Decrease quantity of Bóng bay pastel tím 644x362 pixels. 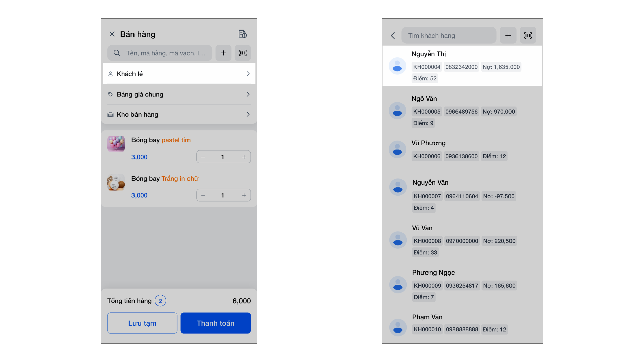click(203, 157)
